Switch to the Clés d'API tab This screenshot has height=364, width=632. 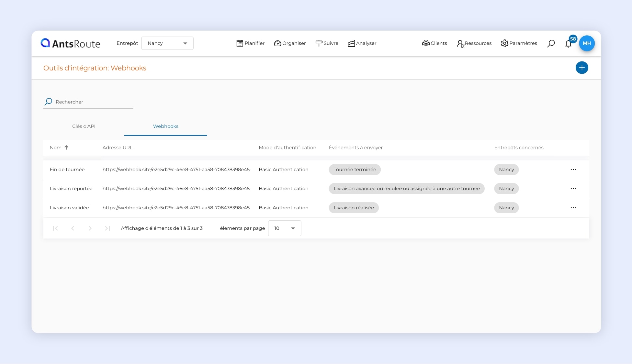tap(84, 126)
